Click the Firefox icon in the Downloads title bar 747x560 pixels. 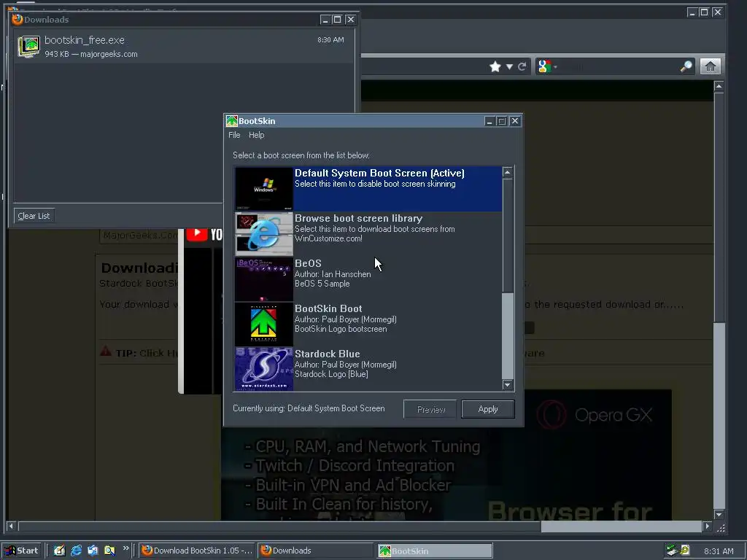18,19
